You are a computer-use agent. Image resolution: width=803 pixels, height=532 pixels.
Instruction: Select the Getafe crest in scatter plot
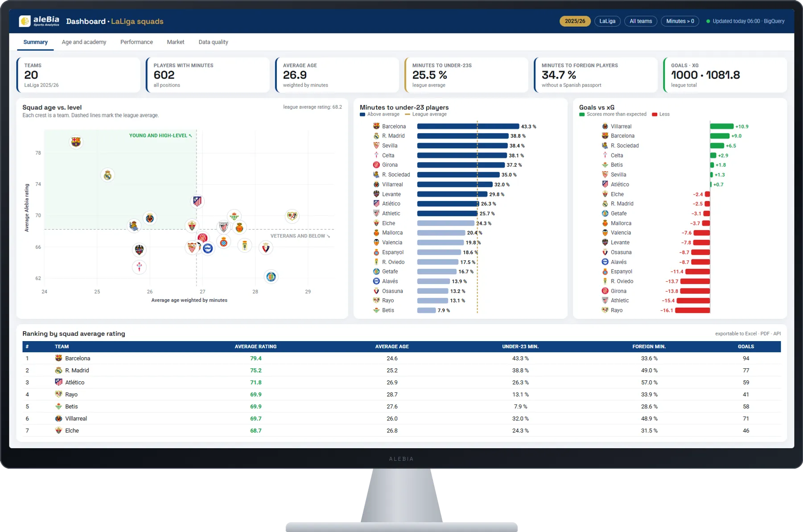(271, 277)
